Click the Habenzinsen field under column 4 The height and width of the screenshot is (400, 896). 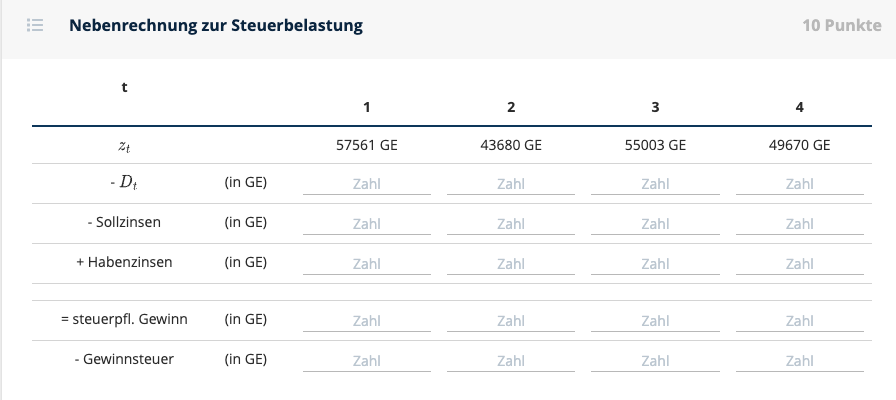(x=799, y=264)
